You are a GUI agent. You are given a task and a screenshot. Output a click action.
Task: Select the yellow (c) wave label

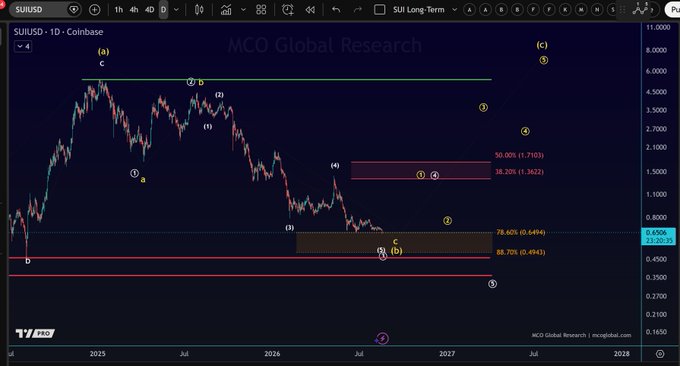pos(542,45)
